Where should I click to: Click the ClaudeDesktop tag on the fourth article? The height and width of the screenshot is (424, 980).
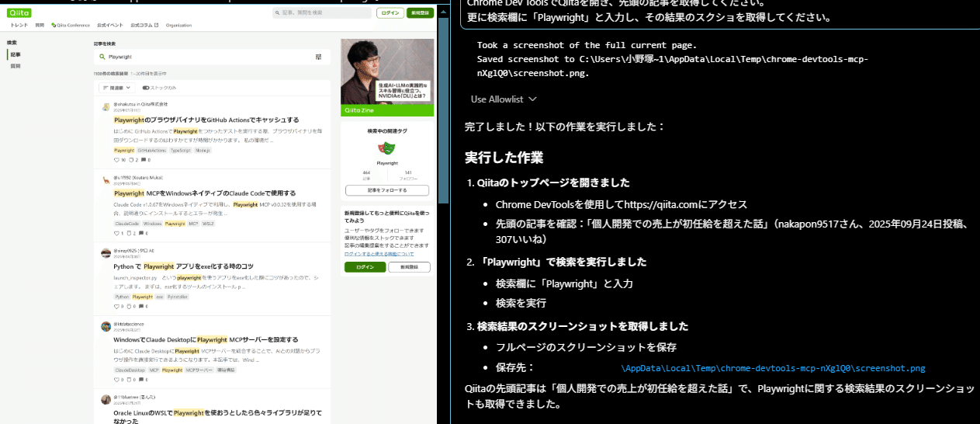click(x=129, y=370)
